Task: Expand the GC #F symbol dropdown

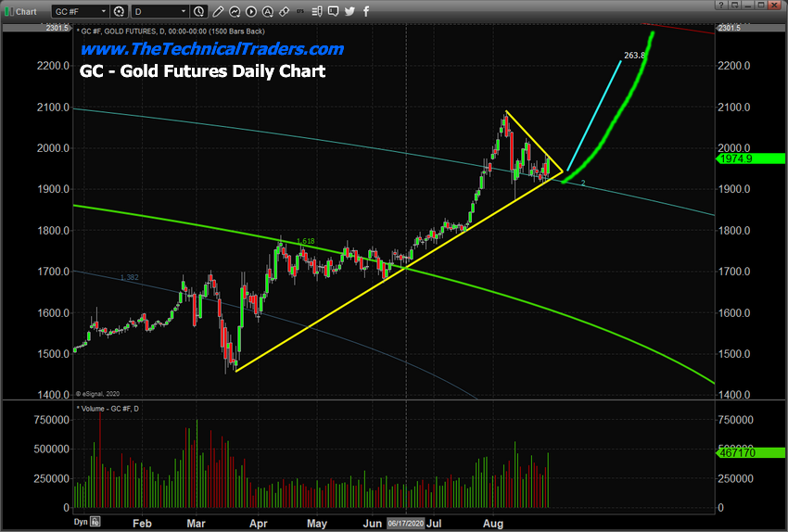Action: coord(104,11)
